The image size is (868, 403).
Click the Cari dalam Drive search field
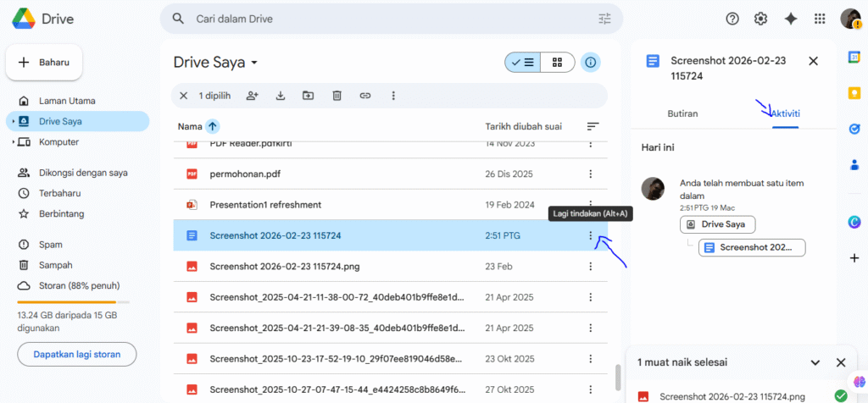pos(390,19)
